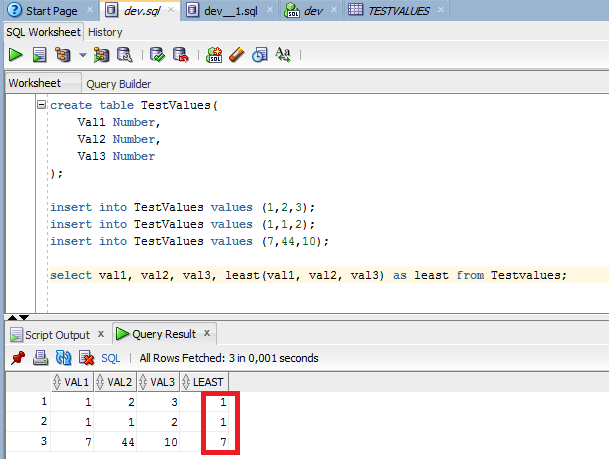Click the SQL link in result toolbar
The image size is (609, 461).
tap(111, 357)
